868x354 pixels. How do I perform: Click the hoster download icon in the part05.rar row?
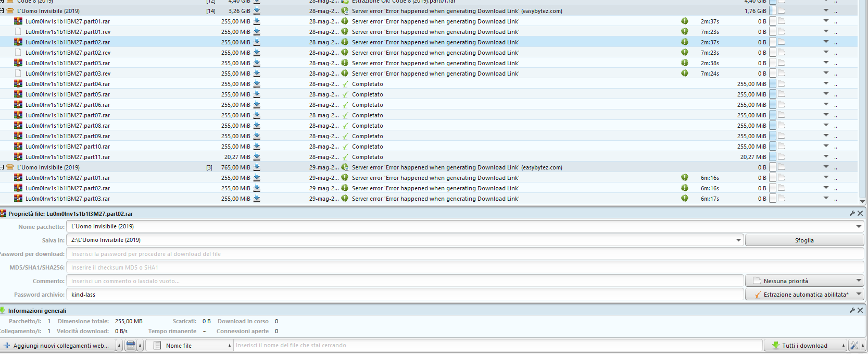(257, 94)
